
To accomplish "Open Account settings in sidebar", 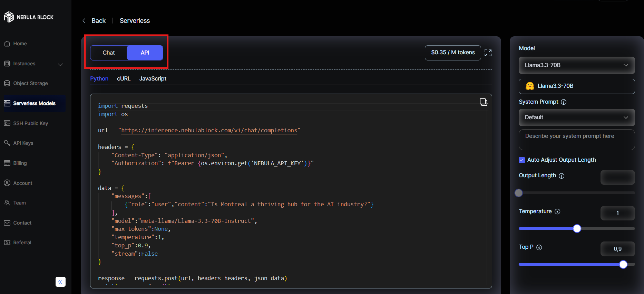I will click(x=22, y=183).
